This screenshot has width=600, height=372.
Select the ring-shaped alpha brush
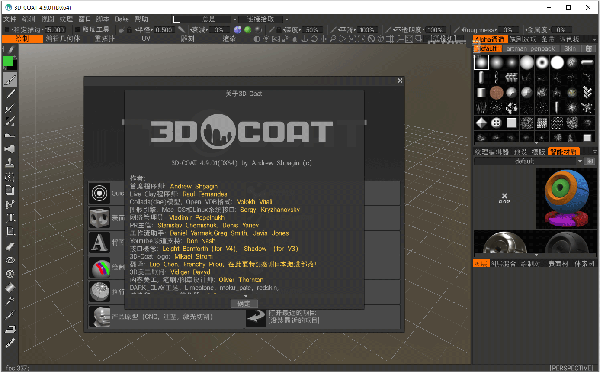pos(542,62)
